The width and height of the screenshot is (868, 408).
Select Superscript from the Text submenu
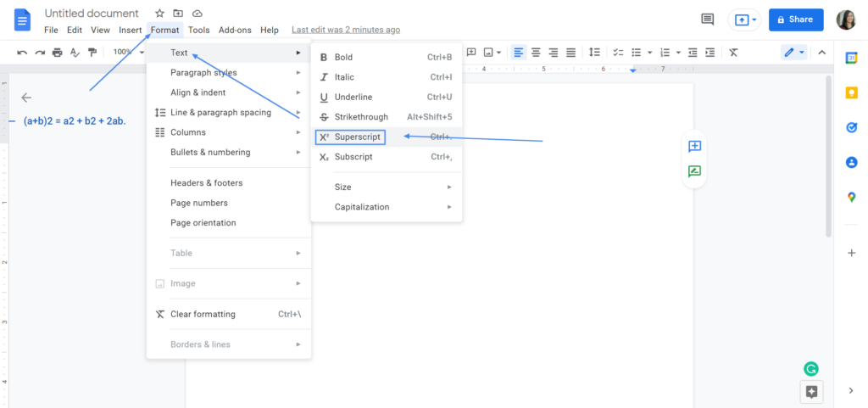tap(358, 137)
